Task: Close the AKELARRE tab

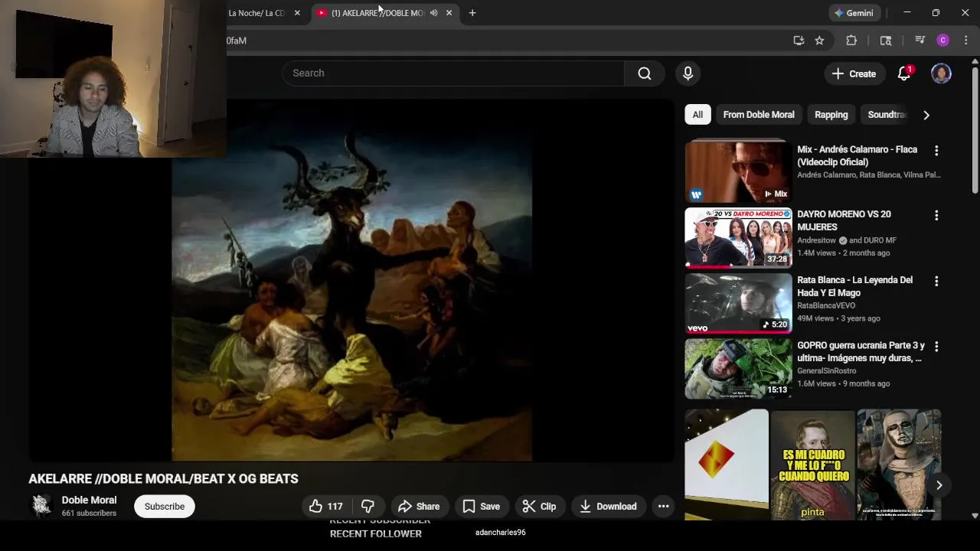Action: tap(449, 13)
